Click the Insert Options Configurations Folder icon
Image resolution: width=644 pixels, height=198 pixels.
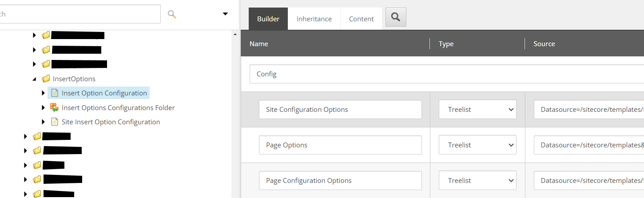[x=55, y=107]
